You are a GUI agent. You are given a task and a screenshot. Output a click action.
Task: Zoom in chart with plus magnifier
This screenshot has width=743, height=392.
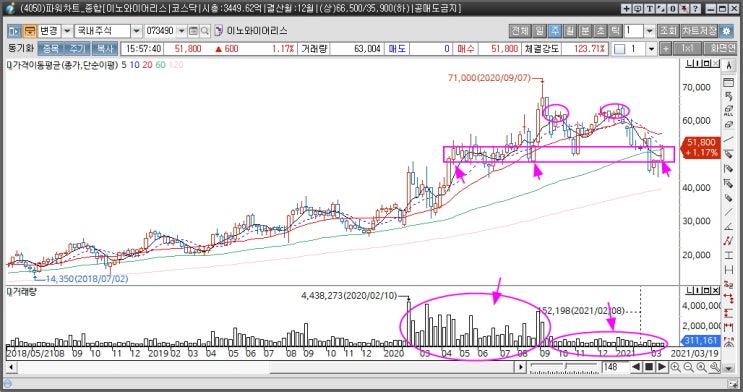(675, 367)
